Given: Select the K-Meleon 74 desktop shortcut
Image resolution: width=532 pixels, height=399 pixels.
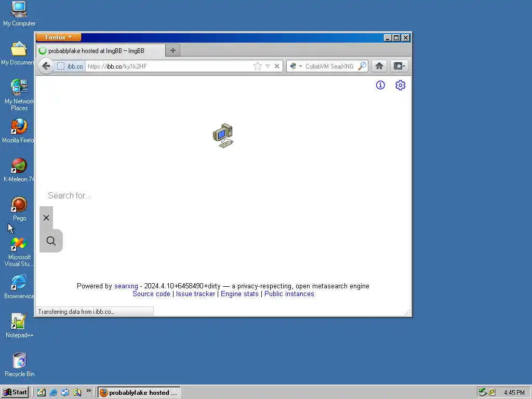Looking at the screenshot, I should [19, 170].
